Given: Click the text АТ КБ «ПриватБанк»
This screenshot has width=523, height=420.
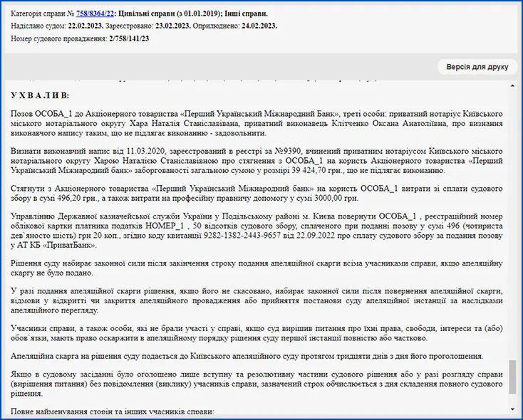Looking at the screenshot, I should point(56,246).
